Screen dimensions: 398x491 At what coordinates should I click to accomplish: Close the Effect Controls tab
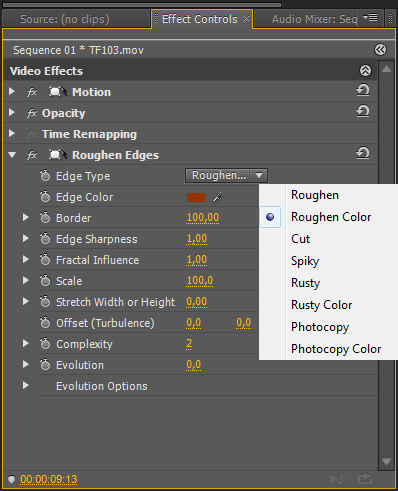(x=246, y=18)
